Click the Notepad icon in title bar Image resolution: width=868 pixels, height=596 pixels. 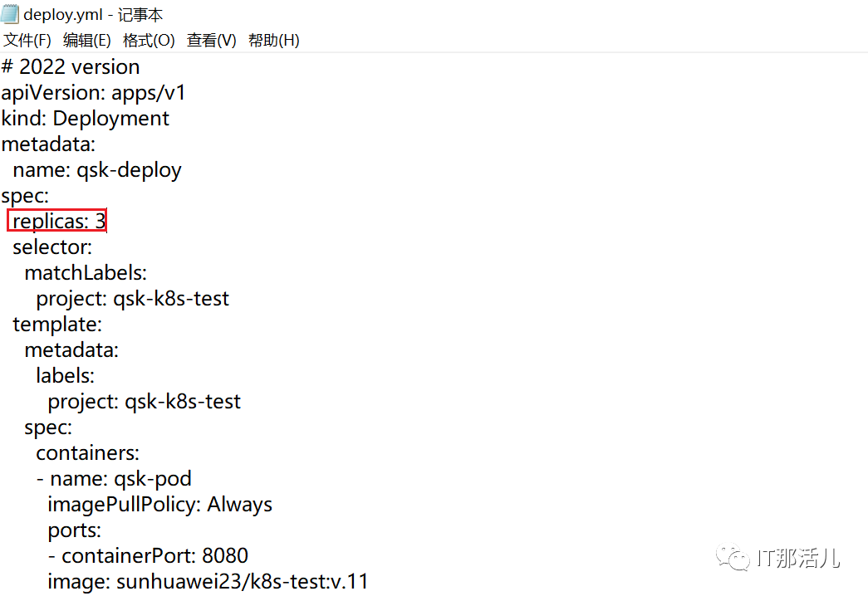(10, 14)
